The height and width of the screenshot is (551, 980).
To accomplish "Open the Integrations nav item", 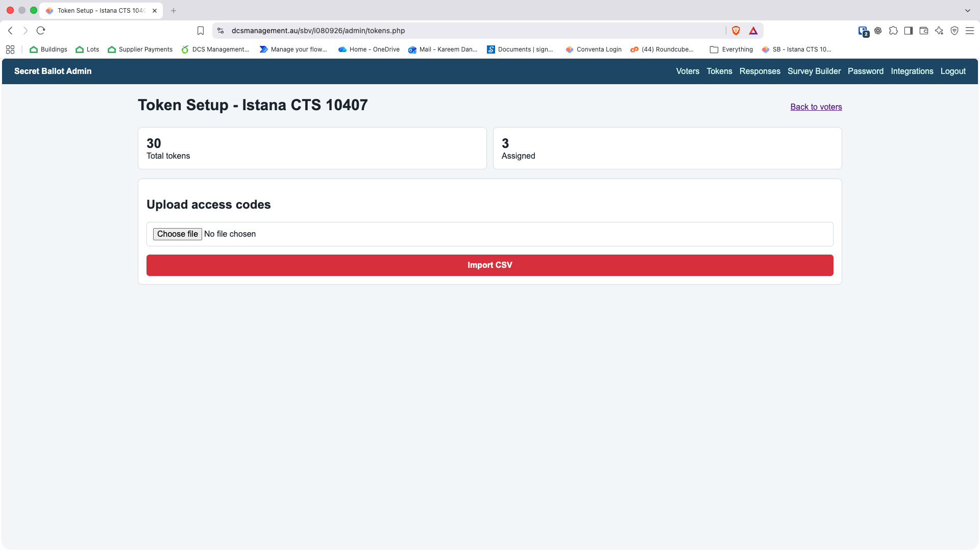I will tap(912, 71).
